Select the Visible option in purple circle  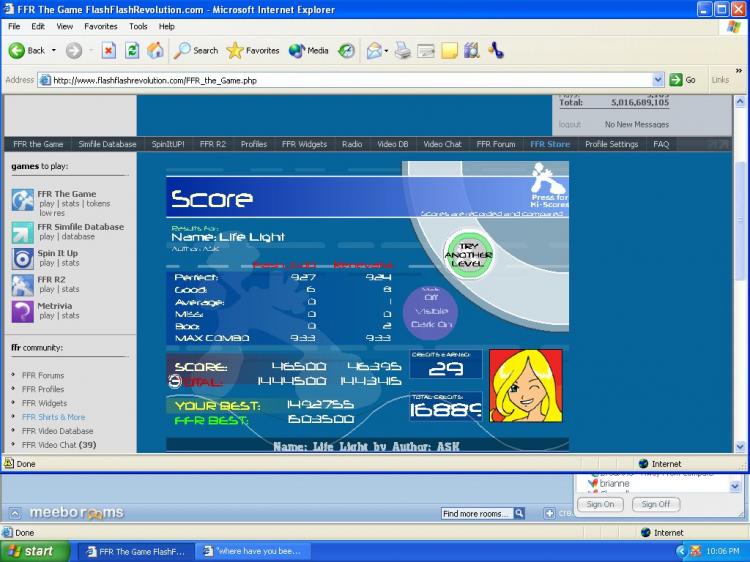pos(431,310)
